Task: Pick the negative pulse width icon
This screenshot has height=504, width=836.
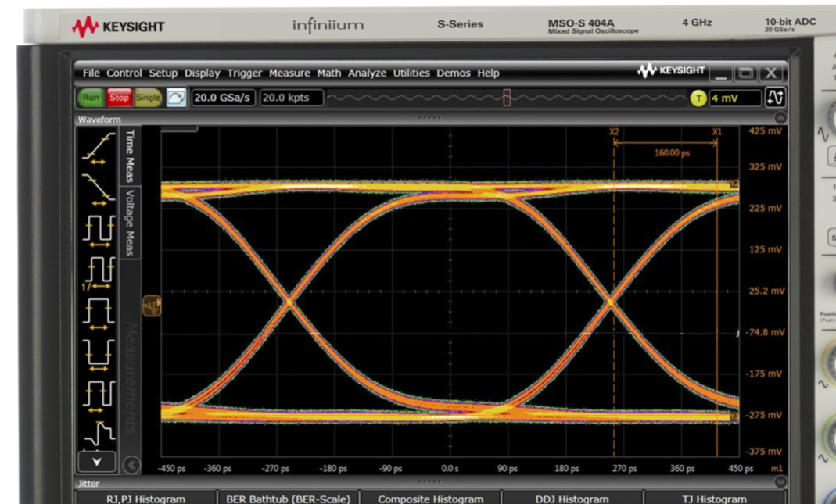Action: 98,352
